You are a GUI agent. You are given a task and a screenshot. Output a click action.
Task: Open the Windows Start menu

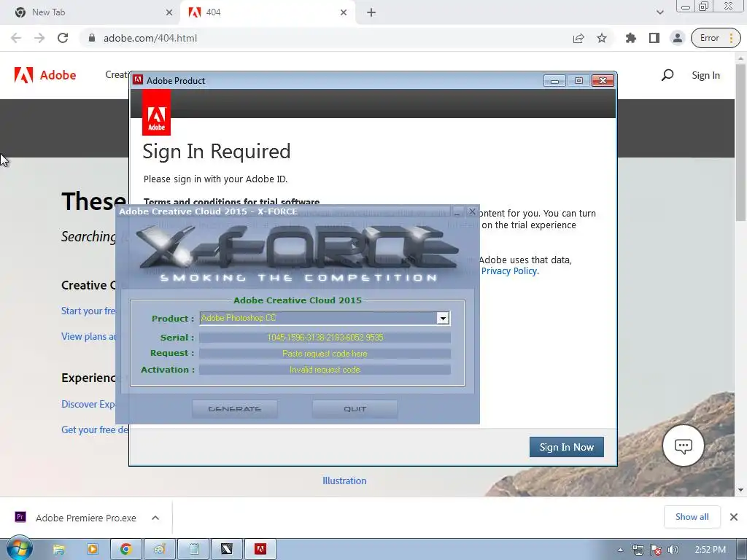point(20,549)
